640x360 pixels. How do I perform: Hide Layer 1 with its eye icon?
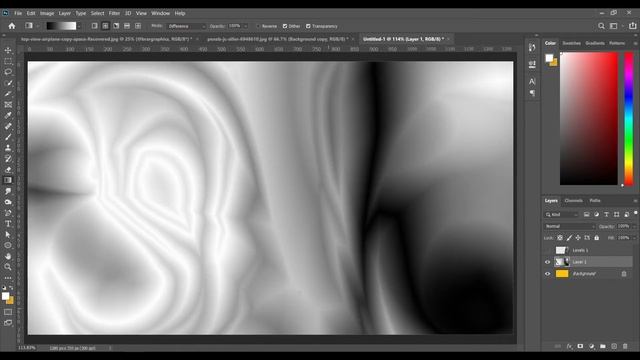click(x=547, y=262)
